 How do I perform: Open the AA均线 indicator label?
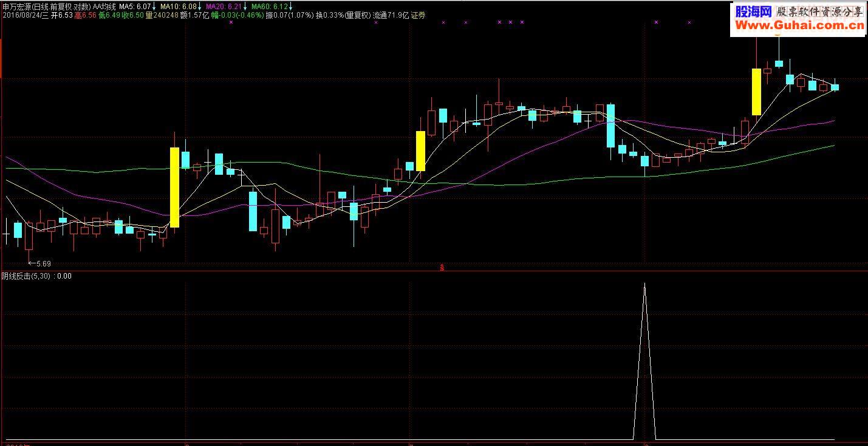pyautogui.click(x=104, y=6)
